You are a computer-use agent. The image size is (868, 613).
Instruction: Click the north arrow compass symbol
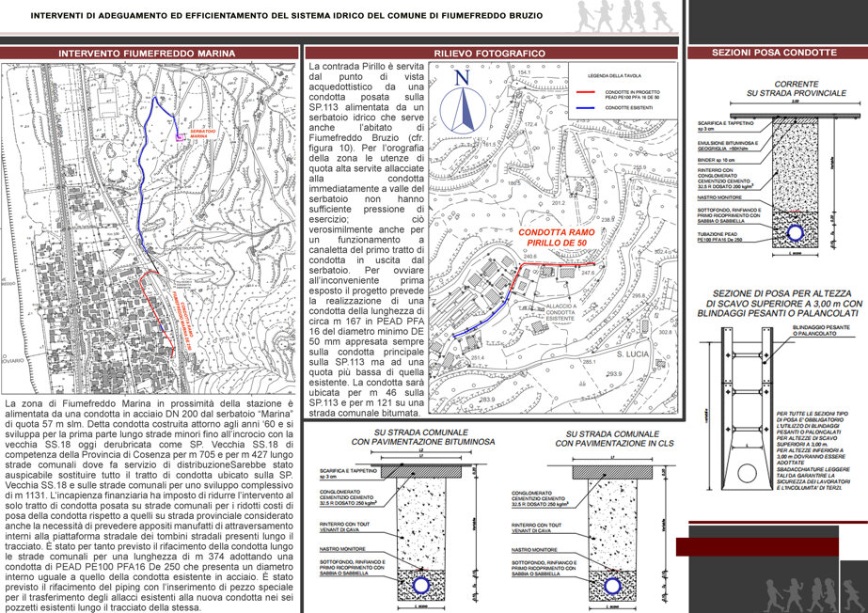[x=463, y=103]
